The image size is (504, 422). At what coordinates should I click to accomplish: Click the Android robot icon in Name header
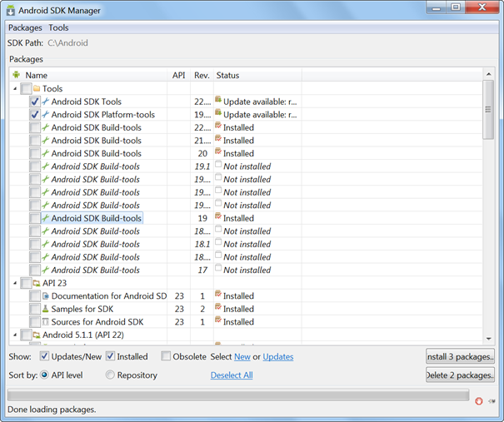point(16,75)
